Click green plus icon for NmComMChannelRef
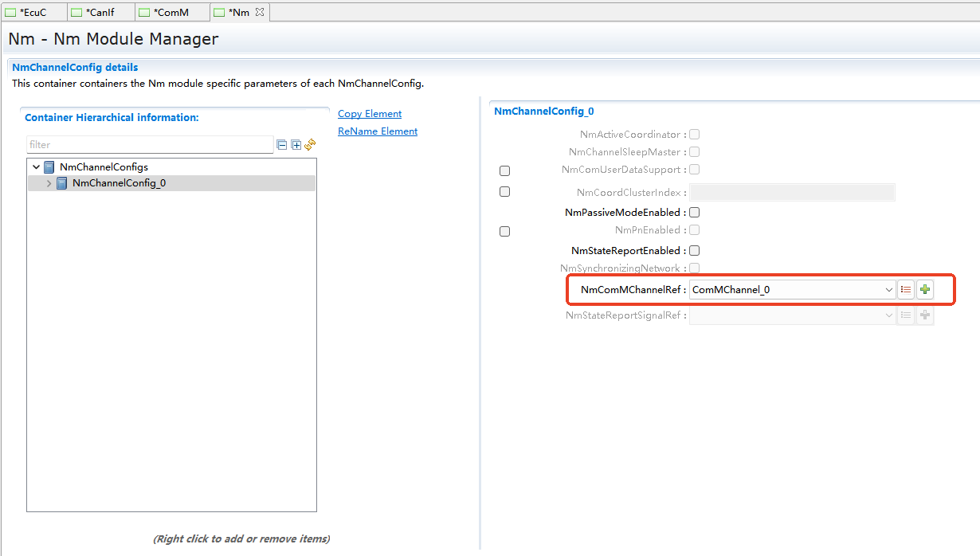Screen dimensions: 980x556 tap(924, 290)
